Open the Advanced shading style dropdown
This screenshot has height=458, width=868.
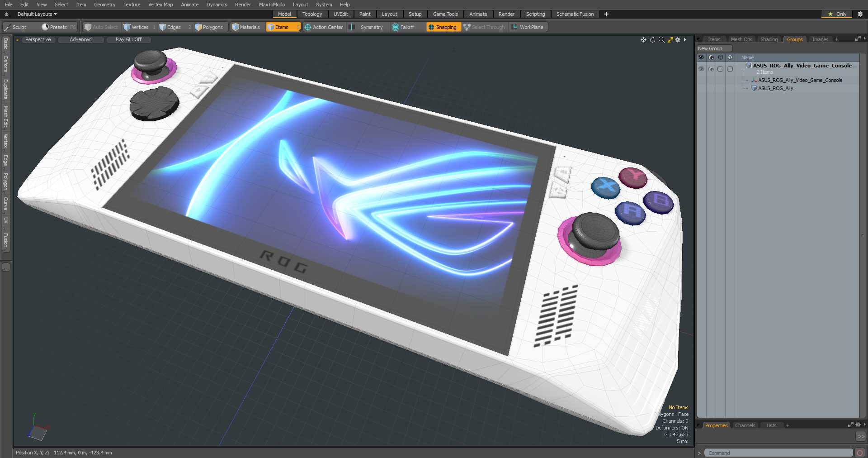(x=80, y=40)
